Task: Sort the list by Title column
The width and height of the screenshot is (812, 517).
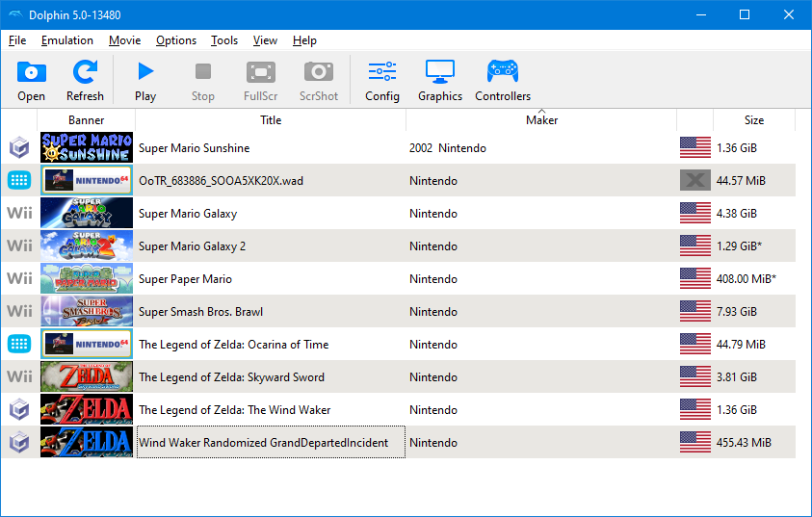Action: click(271, 120)
